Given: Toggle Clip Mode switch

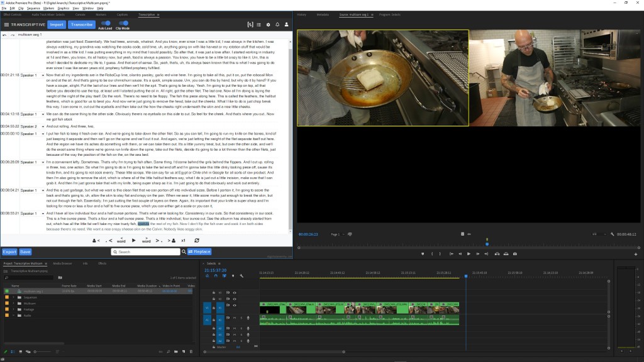Looking at the screenshot, I should (123, 23).
